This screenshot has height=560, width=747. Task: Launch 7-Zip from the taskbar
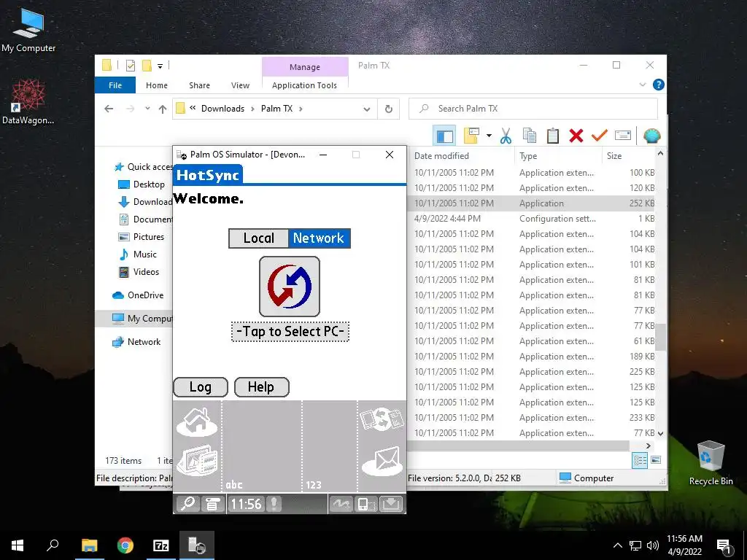click(x=161, y=545)
